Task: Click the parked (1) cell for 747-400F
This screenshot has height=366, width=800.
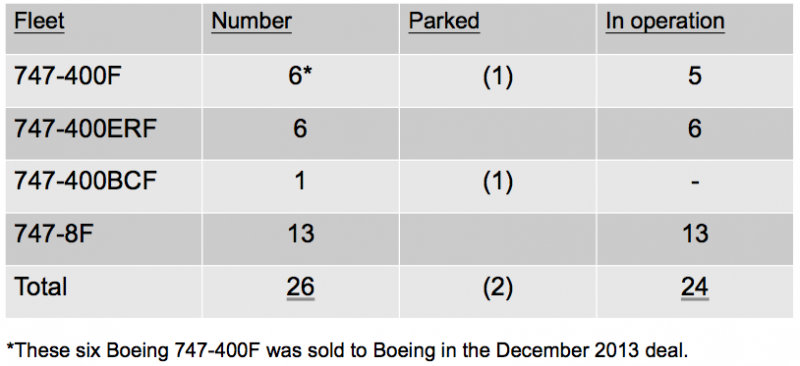Action: 497,78
